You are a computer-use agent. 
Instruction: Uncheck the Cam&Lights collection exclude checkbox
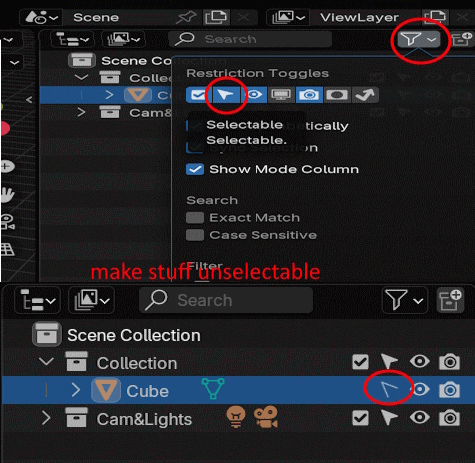[360, 418]
